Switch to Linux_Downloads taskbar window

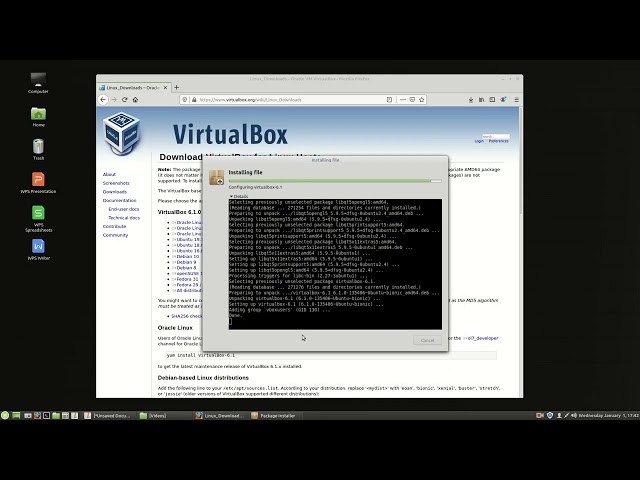(x=220, y=416)
